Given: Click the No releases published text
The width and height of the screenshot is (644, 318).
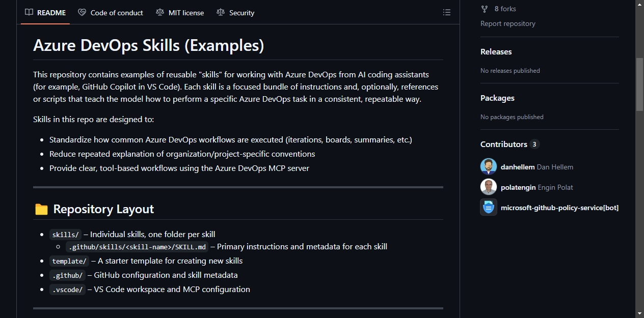Looking at the screenshot, I should pyautogui.click(x=510, y=71).
